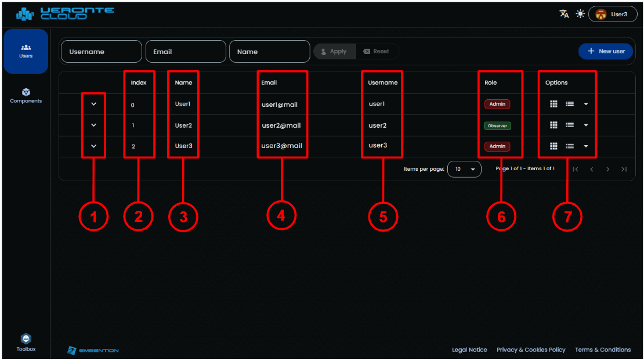644x360 pixels.
Task: Click the list icon for User3
Action: coord(570,146)
